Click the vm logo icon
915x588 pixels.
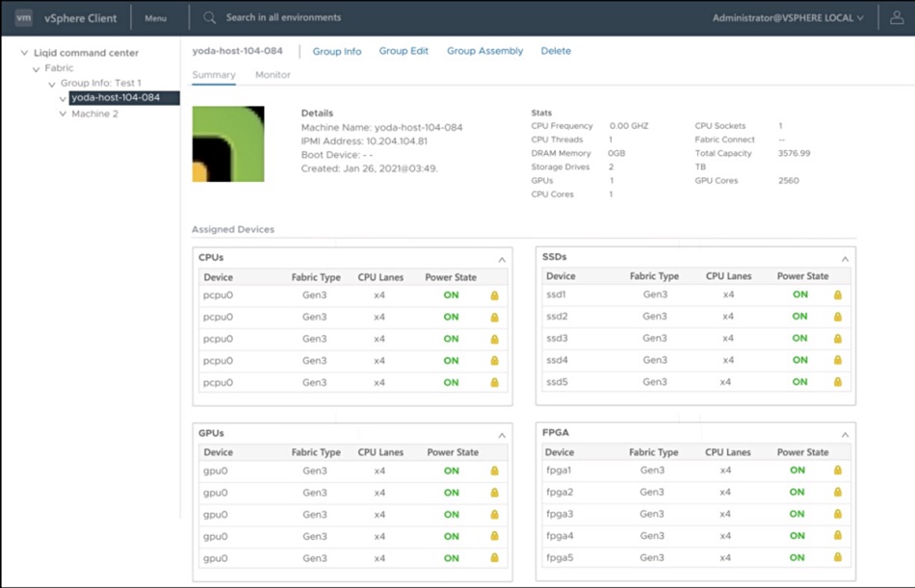click(x=23, y=17)
